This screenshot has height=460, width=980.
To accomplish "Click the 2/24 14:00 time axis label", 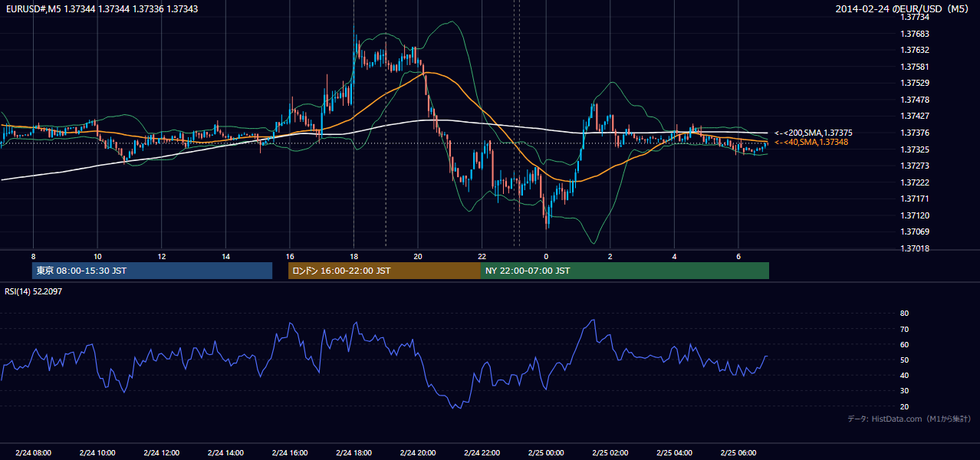I will click(225, 452).
